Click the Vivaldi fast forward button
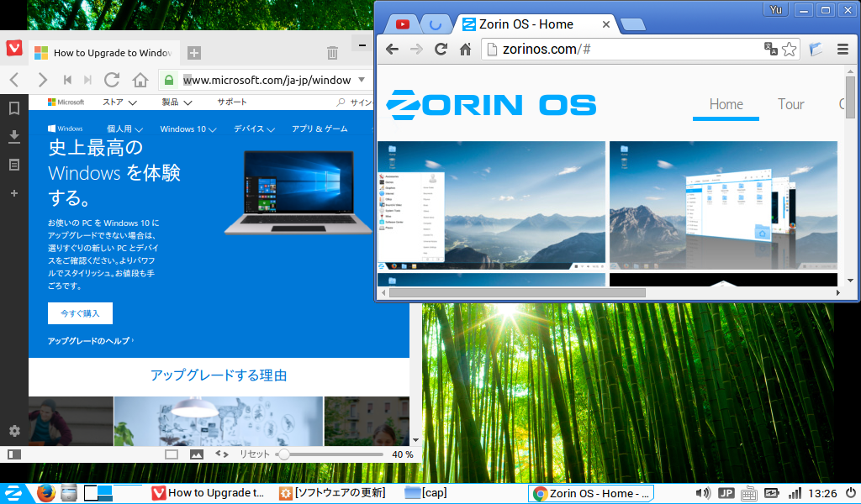The width and height of the screenshot is (861, 504). coord(87,80)
